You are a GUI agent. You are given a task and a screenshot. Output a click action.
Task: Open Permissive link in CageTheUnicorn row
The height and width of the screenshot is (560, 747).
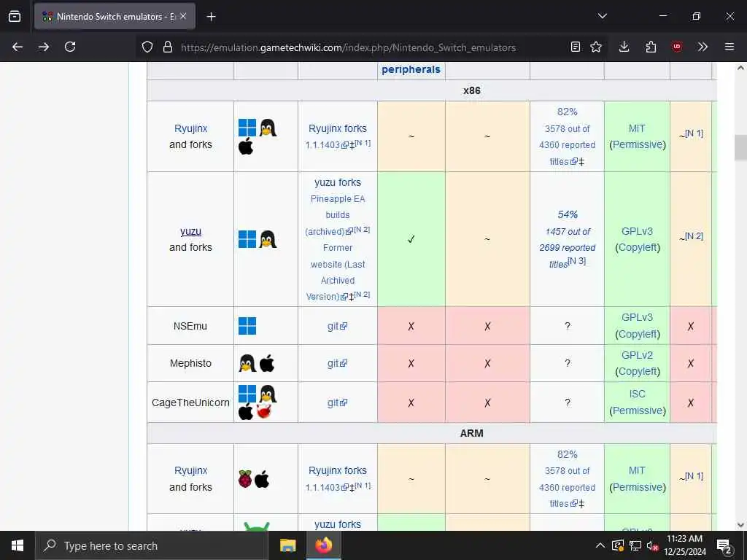(638, 411)
